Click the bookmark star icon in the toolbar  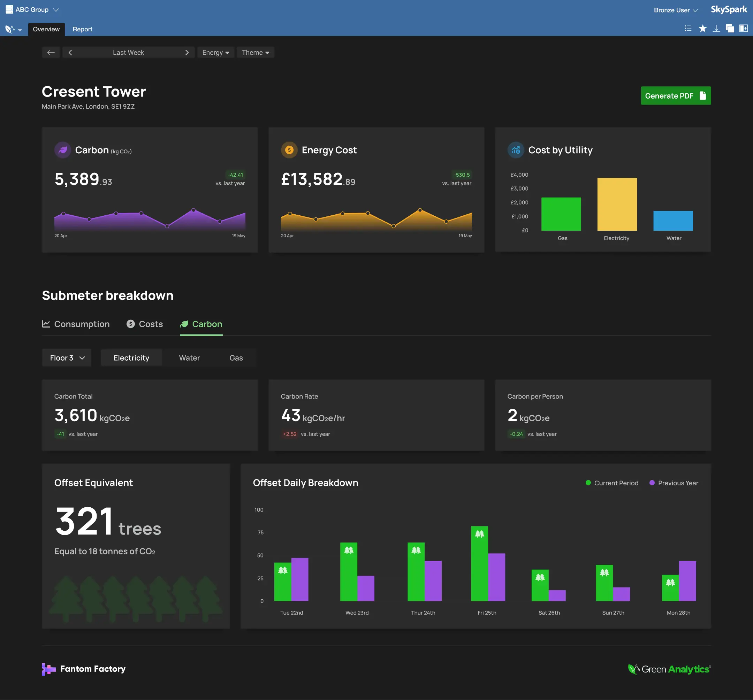(x=702, y=28)
